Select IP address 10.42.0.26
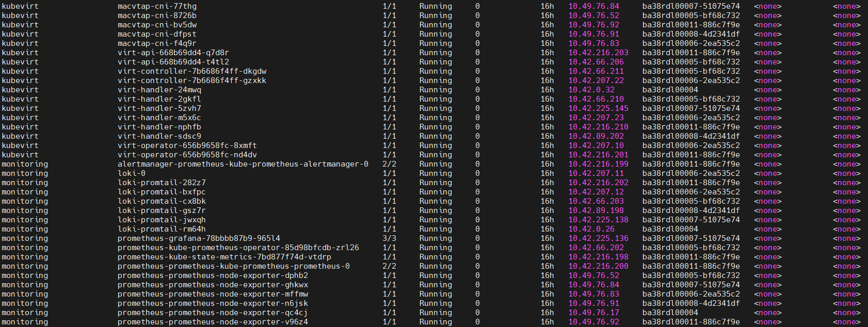The height and width of the screenshot is (327, 868). [591, 229]
